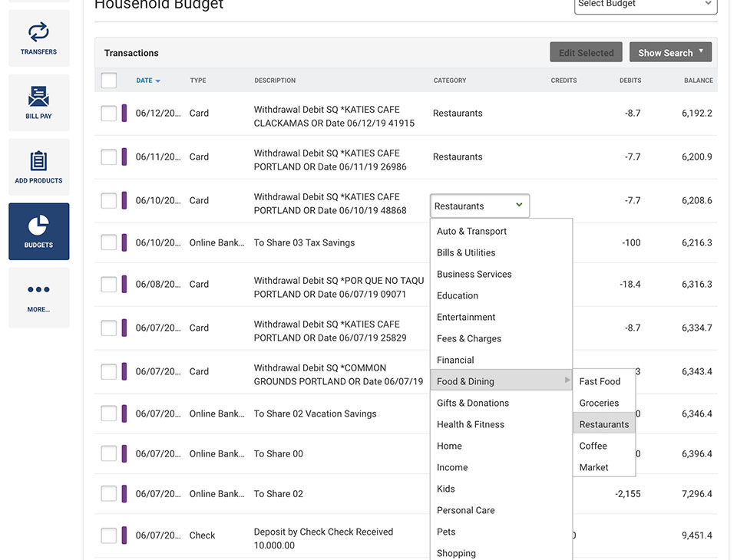Choose Health & Fitness category
This screenshot has width=737, height=560.
coord(501,425)
